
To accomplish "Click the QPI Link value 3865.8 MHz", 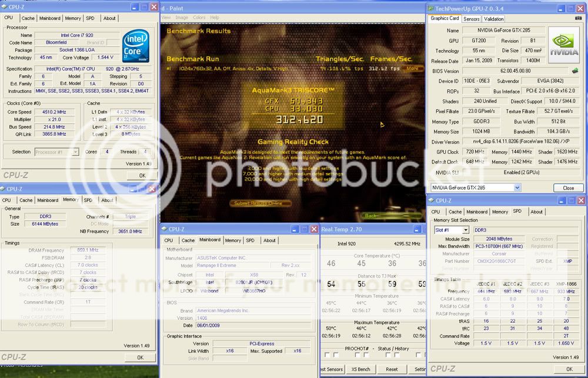I will [55, 134].
